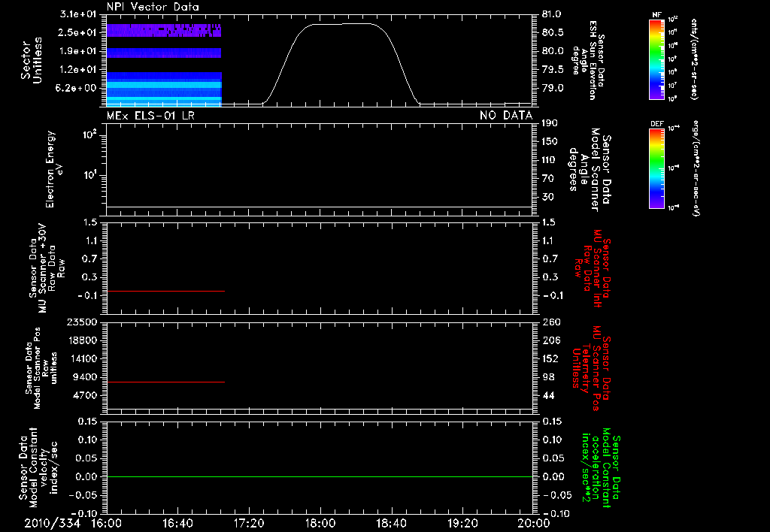The width and height of the screenshot is (770, 532).
Task: Click the '19:20' time axis label
Action: pos(462,523)
